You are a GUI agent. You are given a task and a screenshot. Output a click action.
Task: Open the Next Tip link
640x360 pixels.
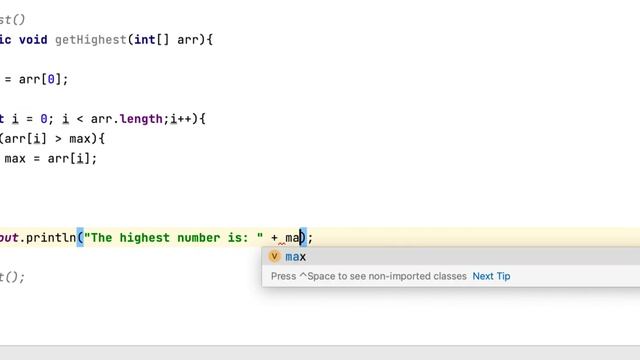(491, 276)
